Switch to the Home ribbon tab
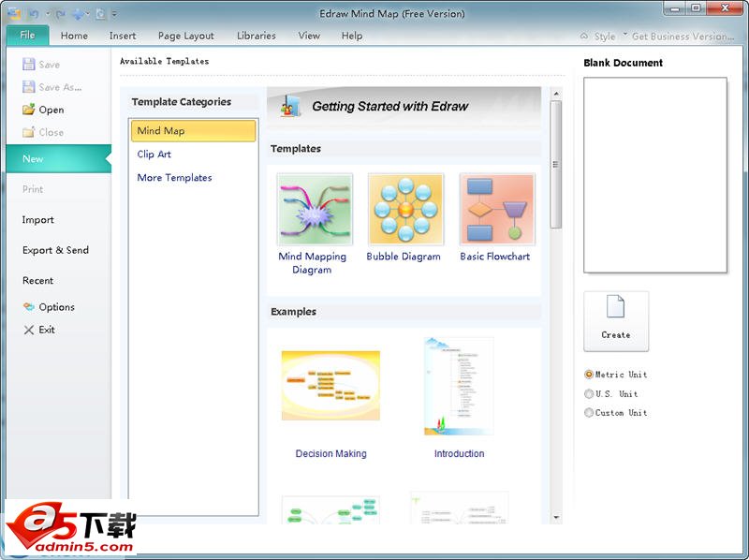This screenshot has height=560, width=749. (74, 36)
